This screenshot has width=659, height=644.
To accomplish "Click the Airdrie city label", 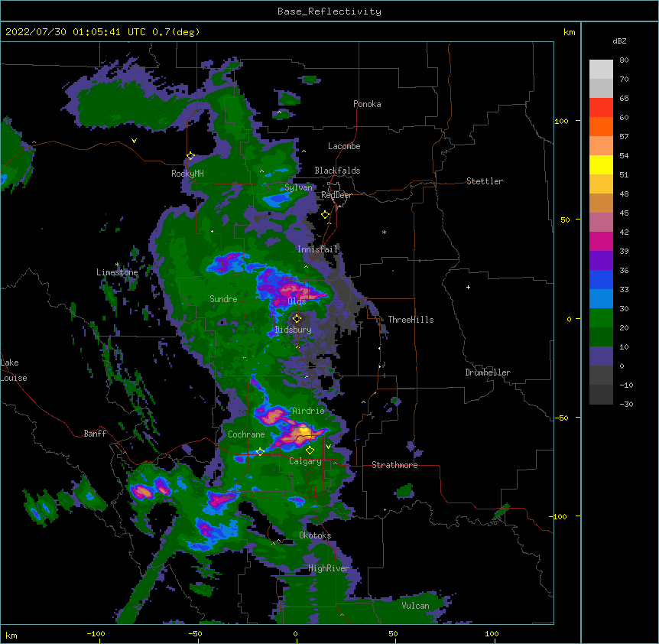I will pos(308,411).
